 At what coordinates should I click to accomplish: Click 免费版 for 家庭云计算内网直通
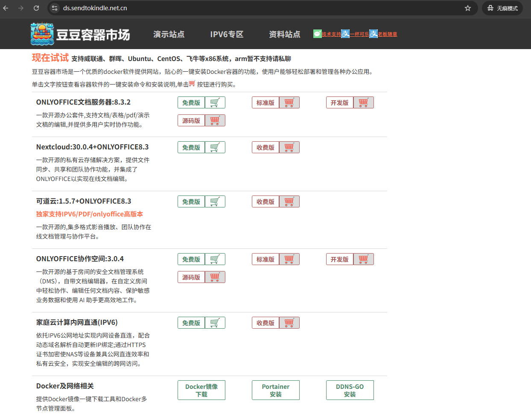click(x=191, y=323)
